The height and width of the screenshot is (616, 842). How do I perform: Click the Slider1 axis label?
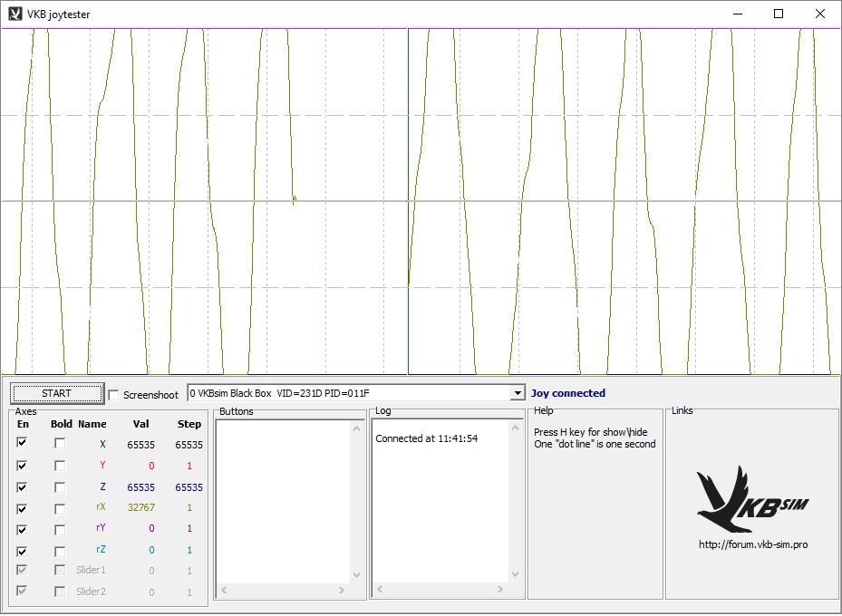coord(91,570)
